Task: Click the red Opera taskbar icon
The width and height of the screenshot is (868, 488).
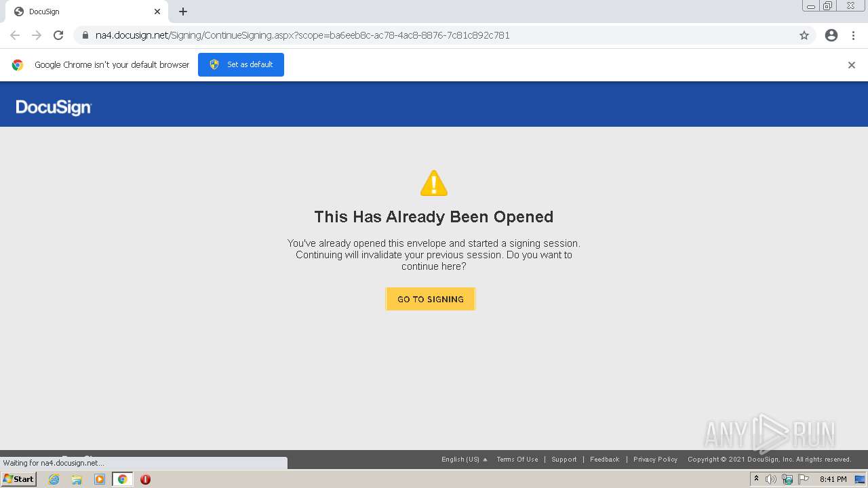Action: (x=145, y=479)
